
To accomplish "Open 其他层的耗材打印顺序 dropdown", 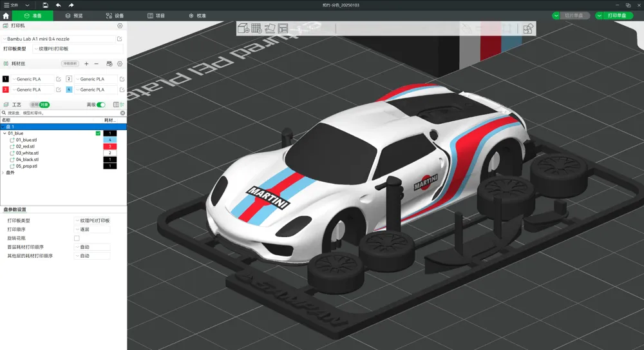I will coord(92,256).
